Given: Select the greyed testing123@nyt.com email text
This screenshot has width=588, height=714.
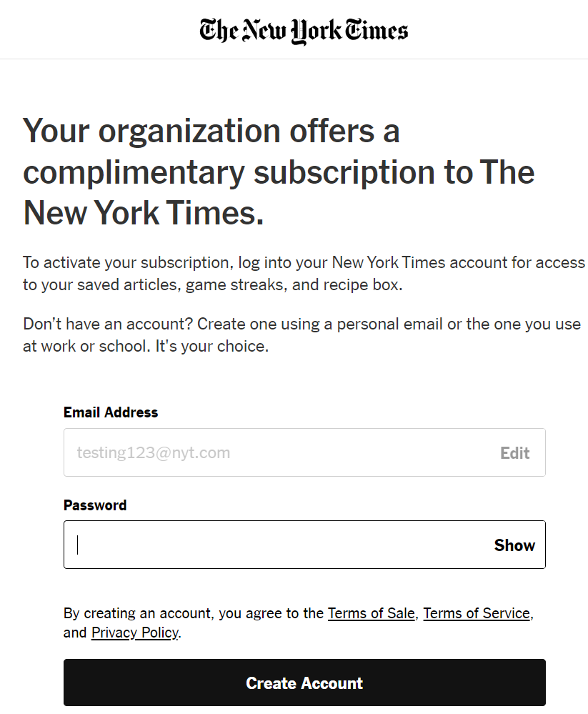Looking at the screenshot, I should tap(154, 452).
